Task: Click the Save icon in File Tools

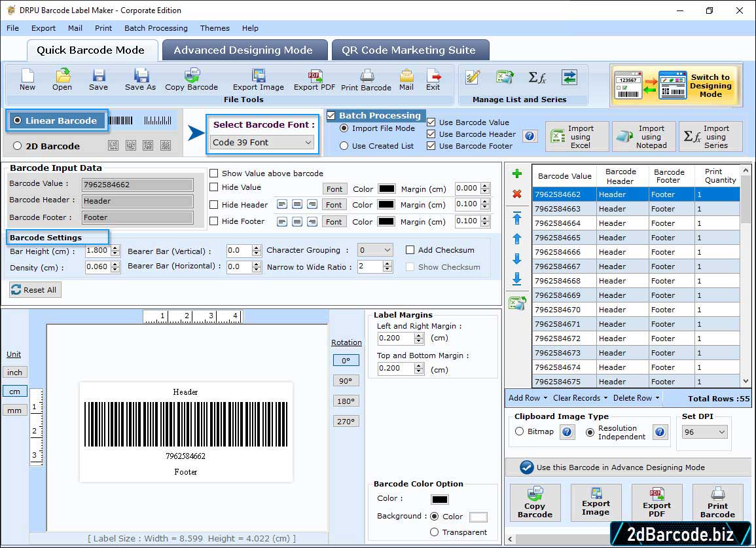Action: [x=98, y=80]
